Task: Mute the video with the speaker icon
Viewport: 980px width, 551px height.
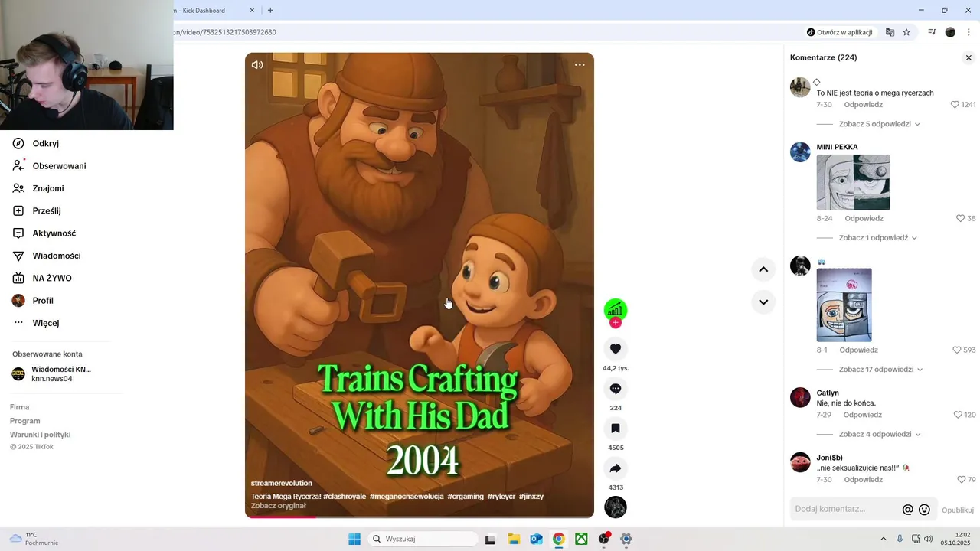Action: click(x=257, y=65)
